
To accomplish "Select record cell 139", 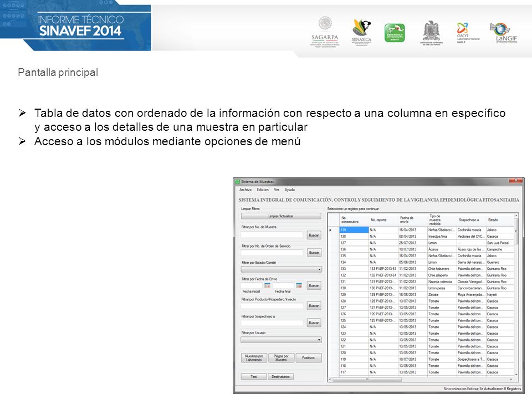I will [354, 230].
